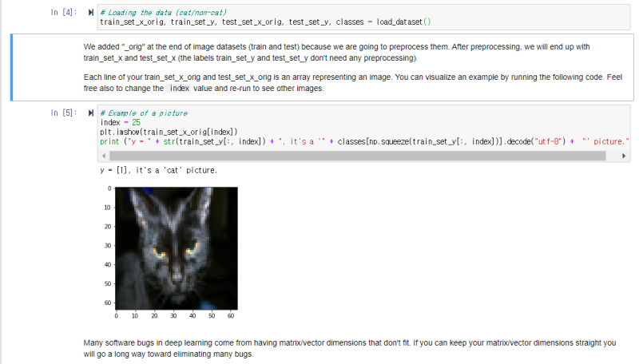Viewport: 639px width, 364px height.
Task: Click the plt.imshow code line
Action: 169,132
